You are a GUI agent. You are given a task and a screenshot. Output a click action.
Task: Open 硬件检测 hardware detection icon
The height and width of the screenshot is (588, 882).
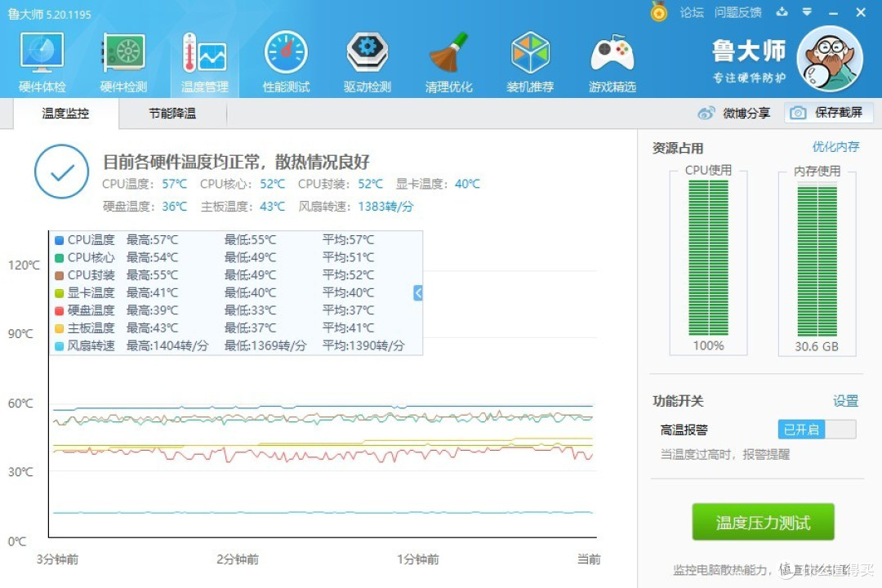(x=124, y=52)
